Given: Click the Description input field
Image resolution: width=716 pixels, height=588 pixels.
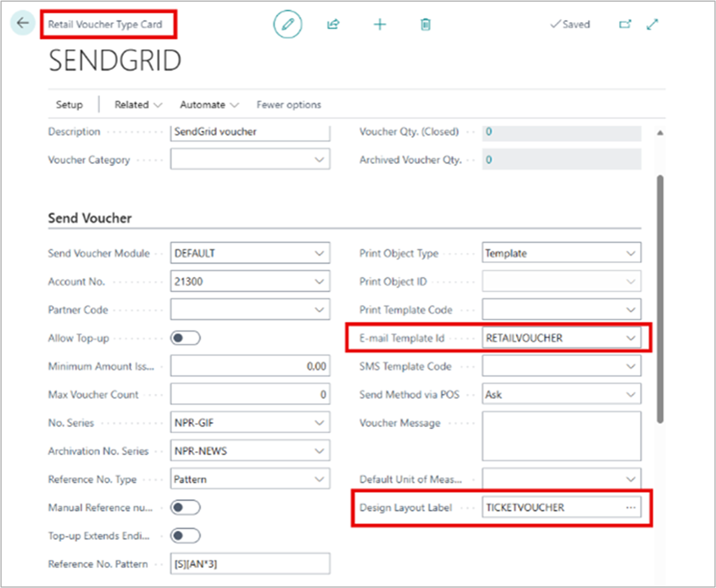Looking at the screenshot, I should click(250, 132).
